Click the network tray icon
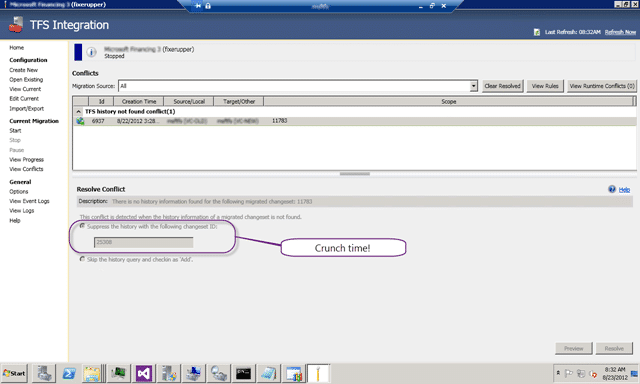 click(x=581, y=373)
